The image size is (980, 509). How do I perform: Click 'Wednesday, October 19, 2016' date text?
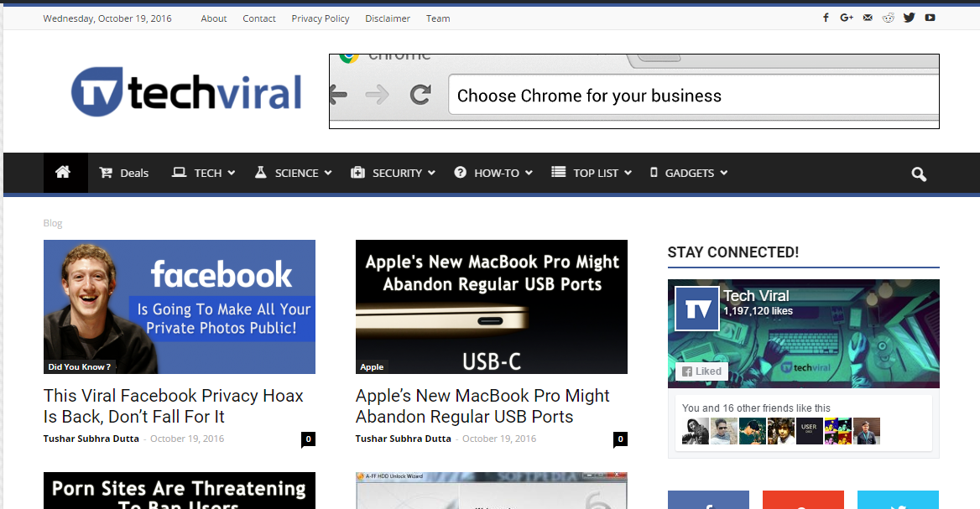(107, 18)
